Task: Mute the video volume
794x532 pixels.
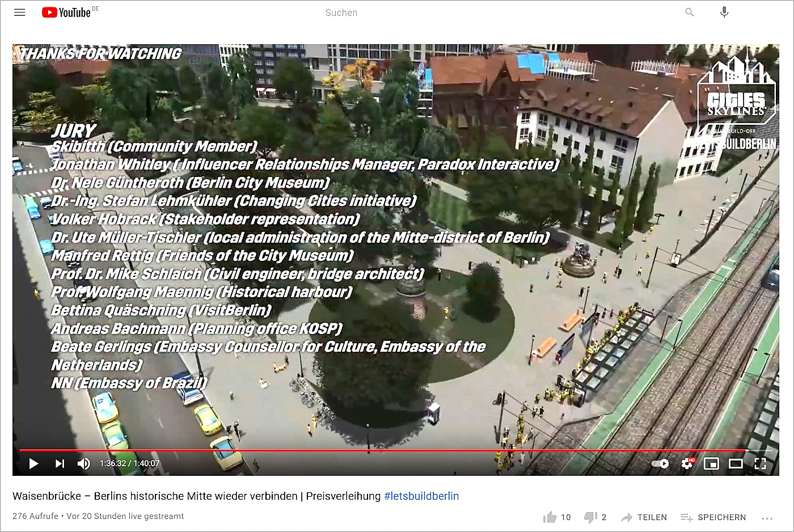Action: (x=84, y=463)
